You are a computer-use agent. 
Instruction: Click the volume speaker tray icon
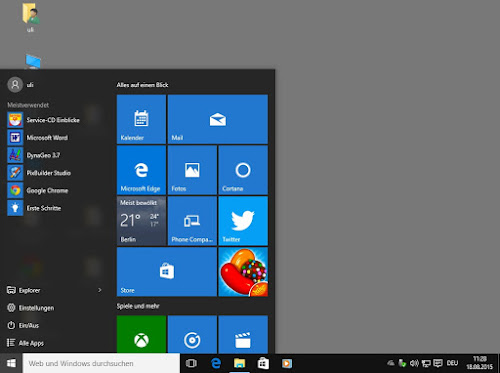[x=414, y=363]
